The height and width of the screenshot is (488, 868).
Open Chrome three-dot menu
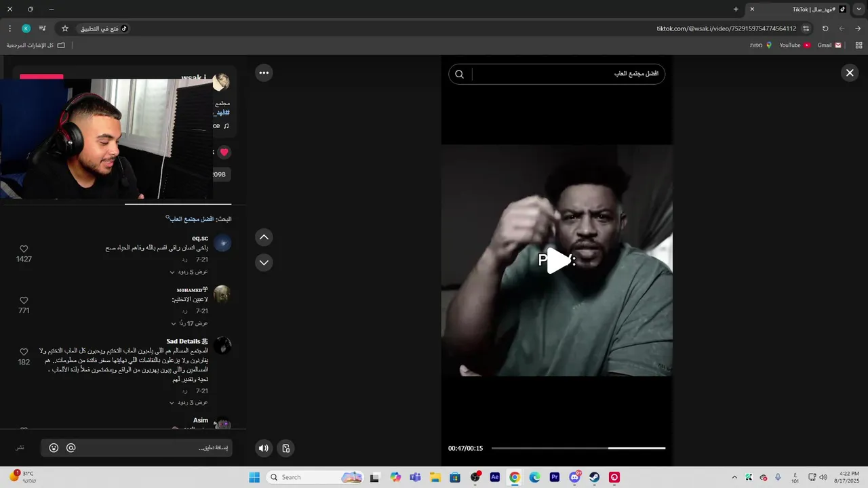click(9, 28)
